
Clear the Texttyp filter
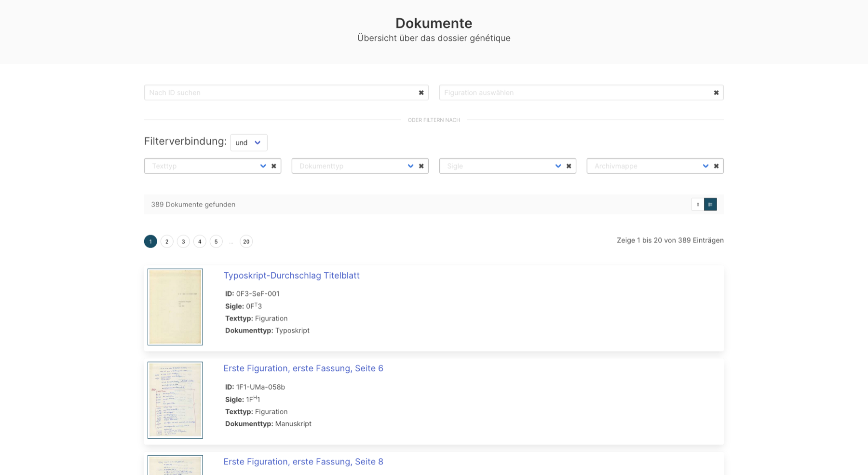[273, 166]
